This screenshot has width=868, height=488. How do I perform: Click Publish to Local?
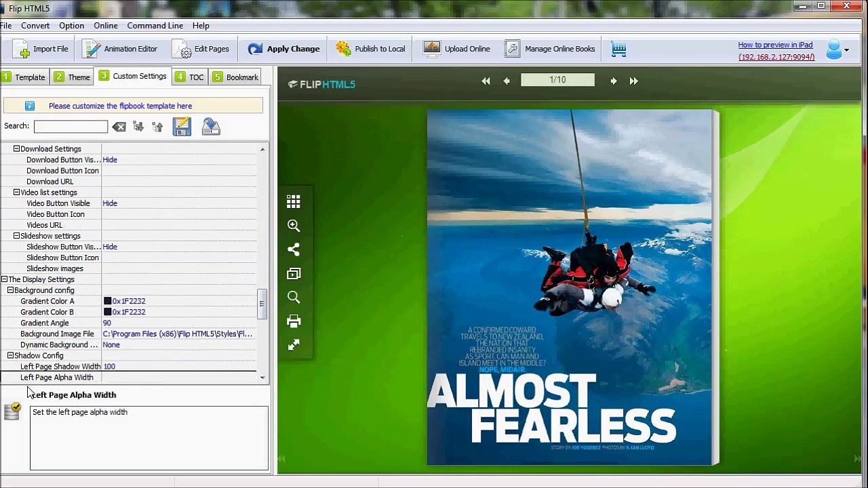coord(370,49)
